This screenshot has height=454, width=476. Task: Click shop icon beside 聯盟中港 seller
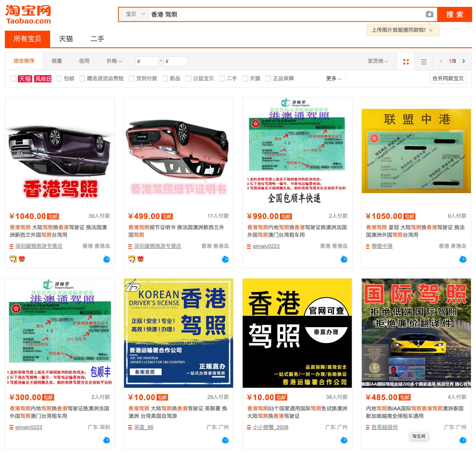pyautogui.click(x=368, y=246)
